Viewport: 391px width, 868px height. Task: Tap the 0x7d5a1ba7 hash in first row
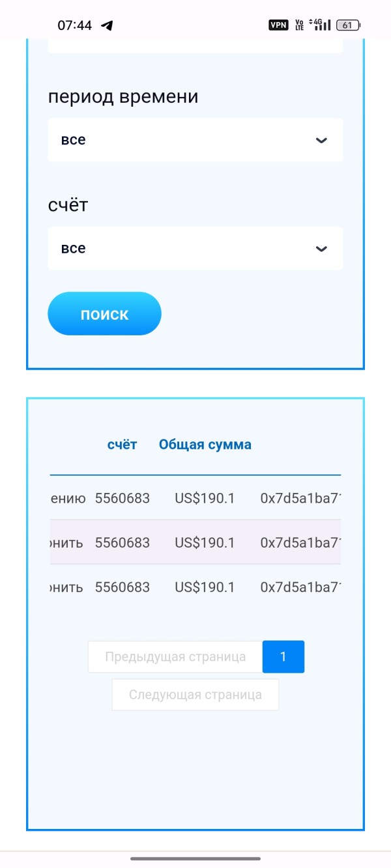[300, 499]
